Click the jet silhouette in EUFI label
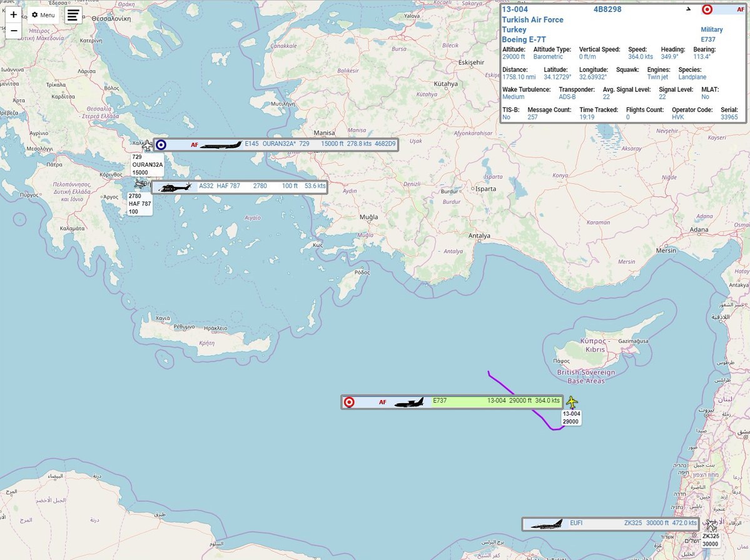The height and width of the screenshot is (560, 750). coord(545,524)
